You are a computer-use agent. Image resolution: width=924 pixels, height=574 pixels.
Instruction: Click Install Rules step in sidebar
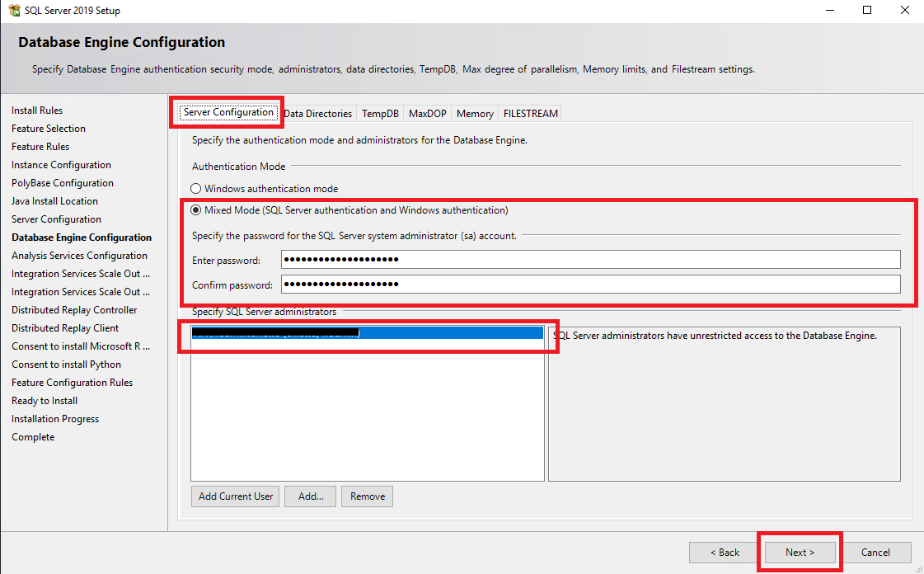point(37,111)
